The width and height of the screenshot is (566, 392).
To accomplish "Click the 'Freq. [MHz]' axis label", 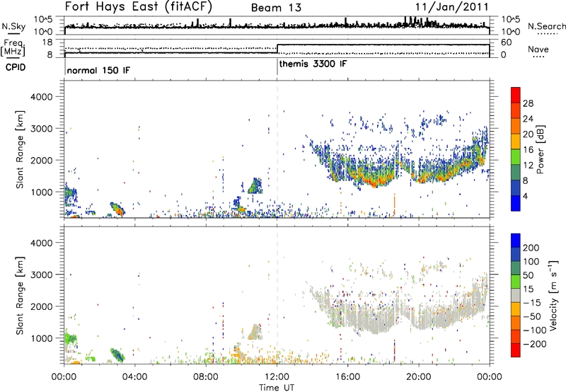I will pyautogui.click(x=14, y=48).
